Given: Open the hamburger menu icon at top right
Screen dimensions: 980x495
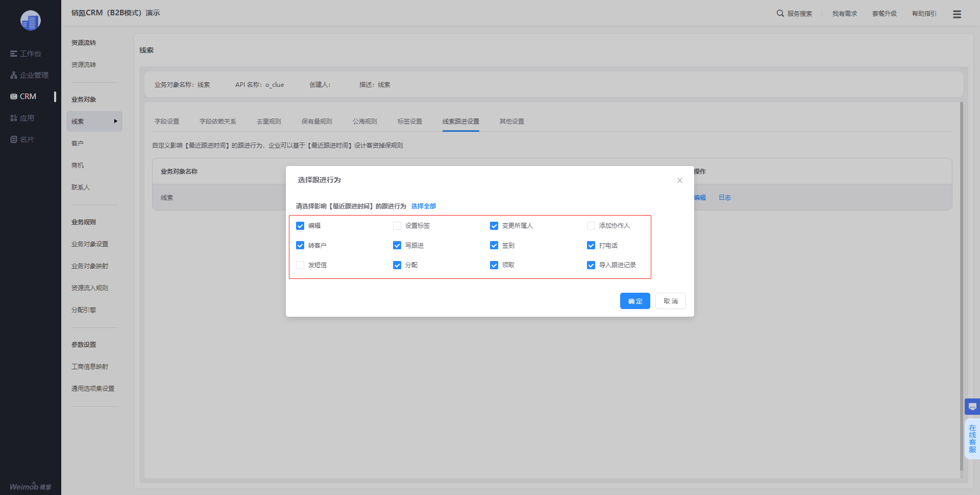Looking at the screenshot, I should [x=957, y=14].
